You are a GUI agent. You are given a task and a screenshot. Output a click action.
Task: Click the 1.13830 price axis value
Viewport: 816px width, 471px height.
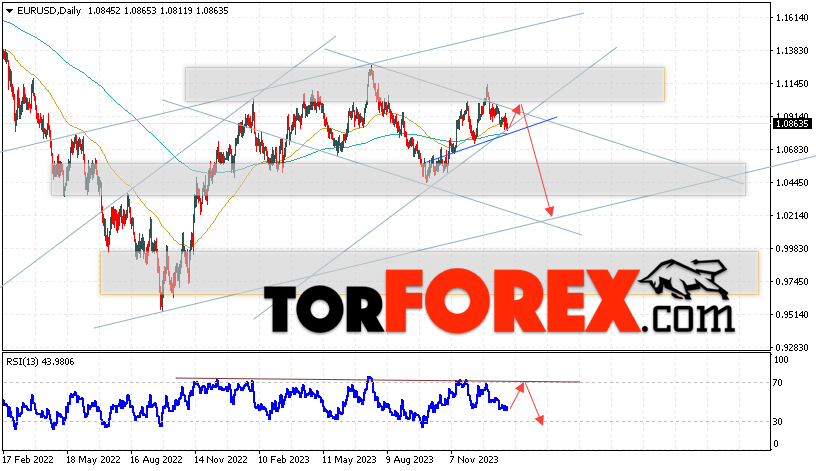point(792,50)
